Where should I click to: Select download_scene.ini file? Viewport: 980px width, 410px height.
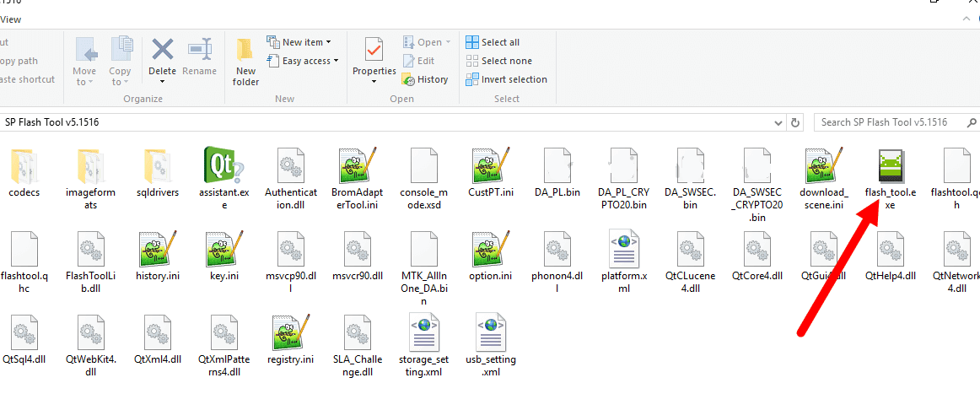[824, 180]
